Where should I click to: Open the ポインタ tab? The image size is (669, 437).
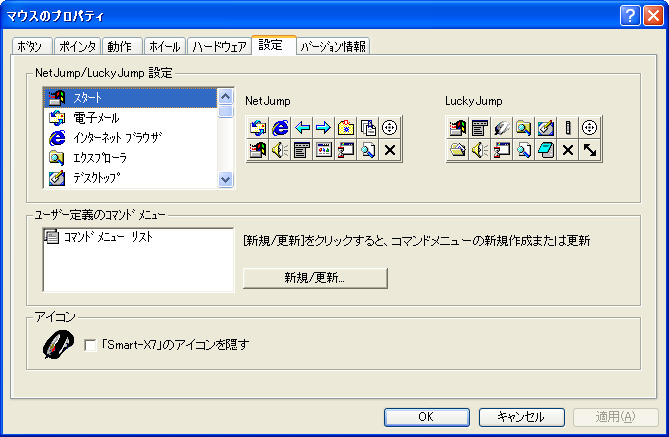tap(77, 46)
